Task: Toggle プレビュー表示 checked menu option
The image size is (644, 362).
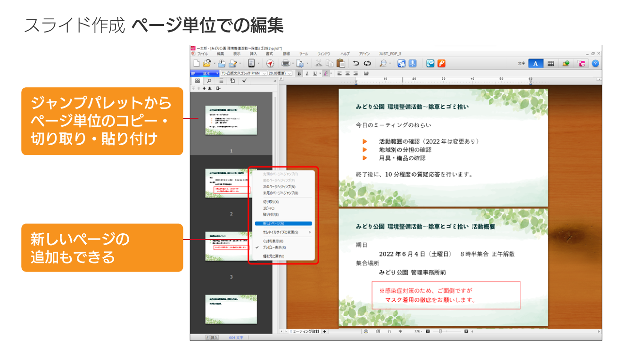Action: point(274,247)
